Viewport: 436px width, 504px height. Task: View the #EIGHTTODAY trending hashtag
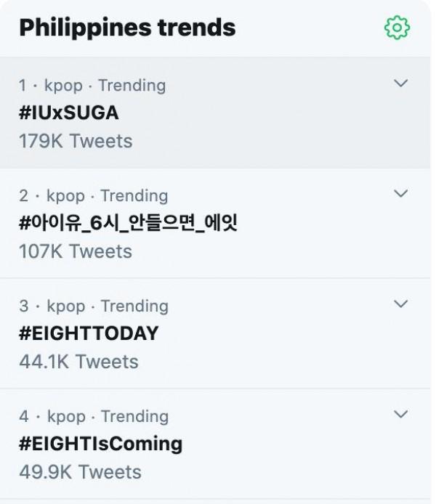(88, 333)
